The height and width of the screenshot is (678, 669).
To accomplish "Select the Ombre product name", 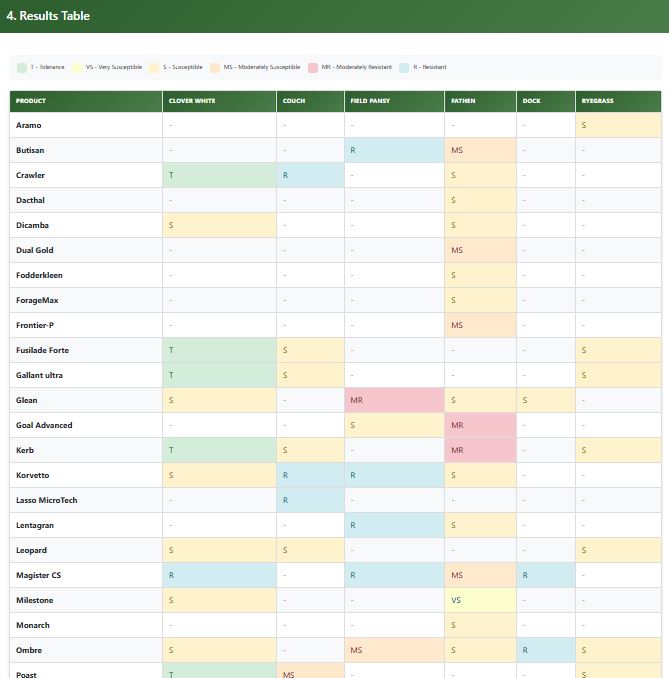I will click(29, 650).
